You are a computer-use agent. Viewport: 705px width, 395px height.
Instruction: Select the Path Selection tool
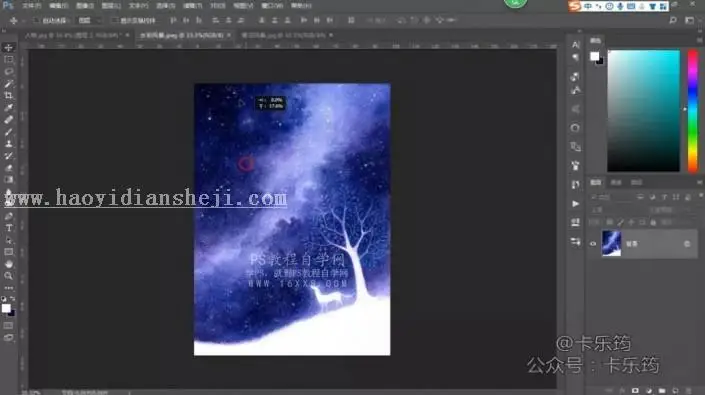[9, 240]
